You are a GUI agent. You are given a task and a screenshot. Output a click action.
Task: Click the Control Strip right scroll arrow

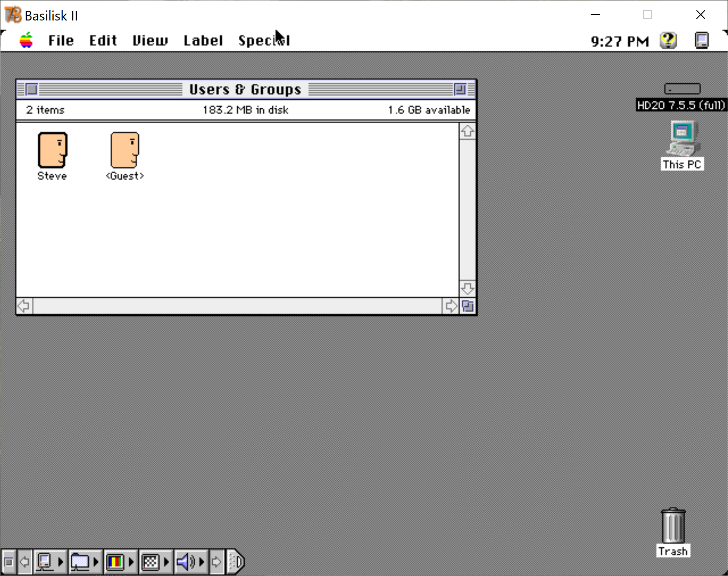coord(217,562)
